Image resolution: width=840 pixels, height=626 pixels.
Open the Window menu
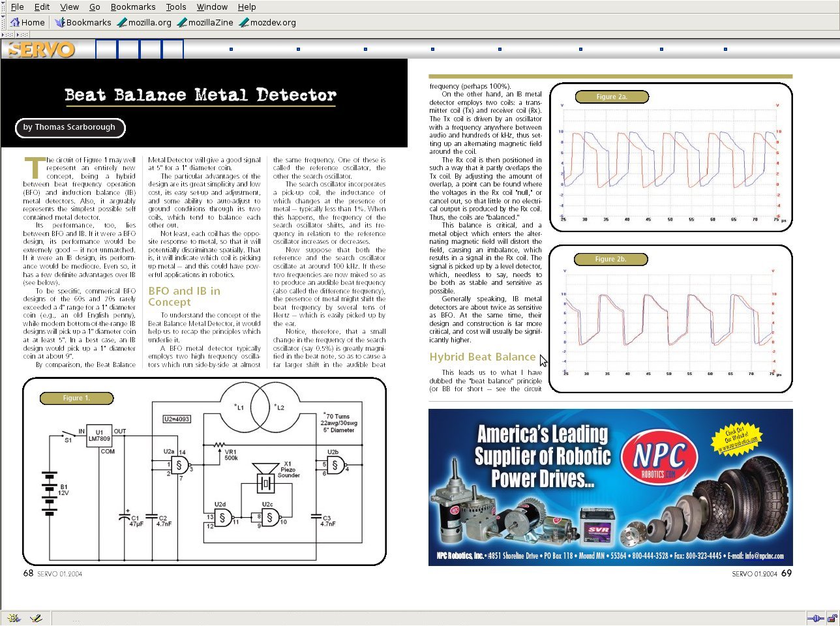pyautogui.click(x=212, y=7)
